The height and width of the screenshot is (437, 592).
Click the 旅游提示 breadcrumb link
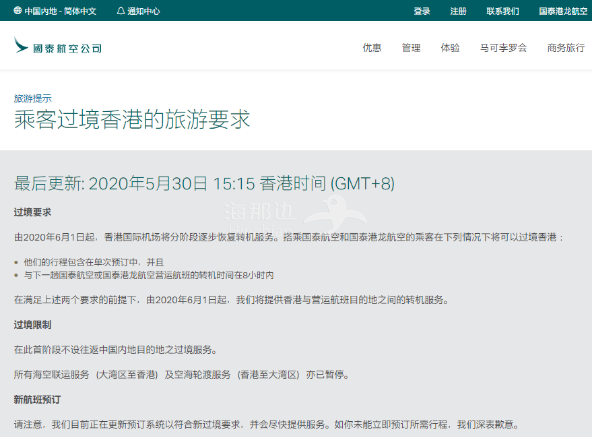tap(33, 98)
